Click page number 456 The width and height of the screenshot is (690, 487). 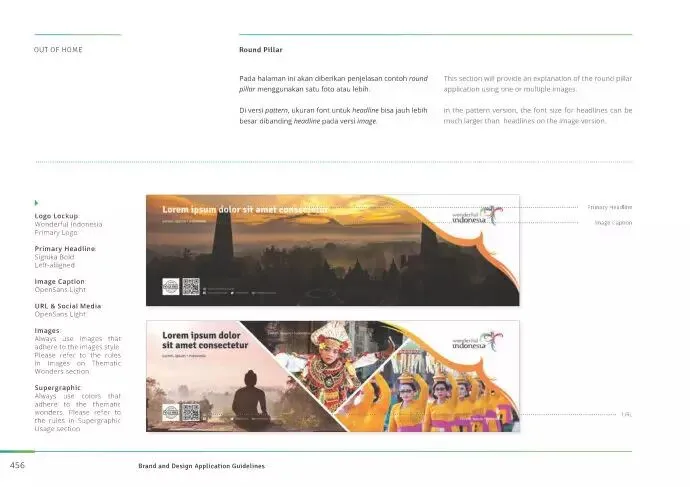[17, 465]
